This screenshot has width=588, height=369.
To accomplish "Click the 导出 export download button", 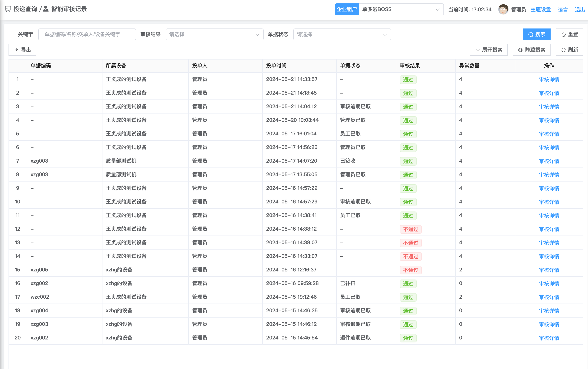I will [x=23, y=50].
